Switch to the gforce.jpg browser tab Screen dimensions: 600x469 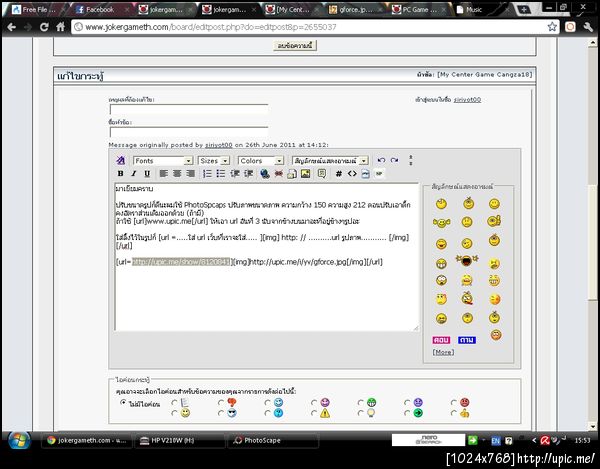pyautogui.click(x=356, y=10)
